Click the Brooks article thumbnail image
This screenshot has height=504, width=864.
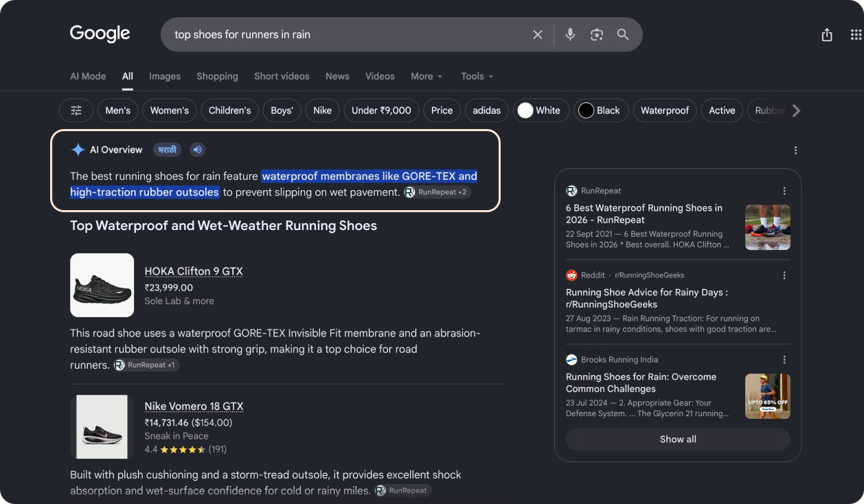pyautogui.click(x=768, y=396)
